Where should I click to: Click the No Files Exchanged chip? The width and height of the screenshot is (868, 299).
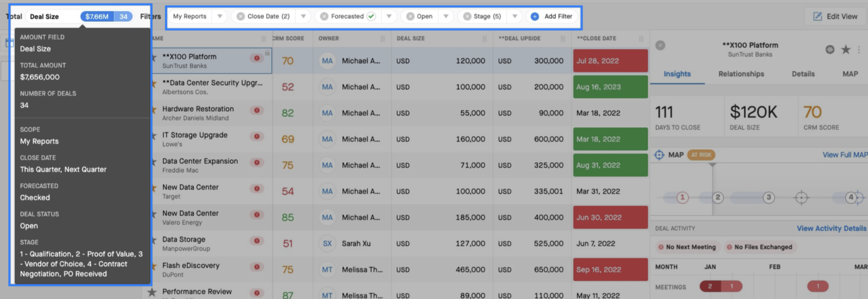point(759,247)
